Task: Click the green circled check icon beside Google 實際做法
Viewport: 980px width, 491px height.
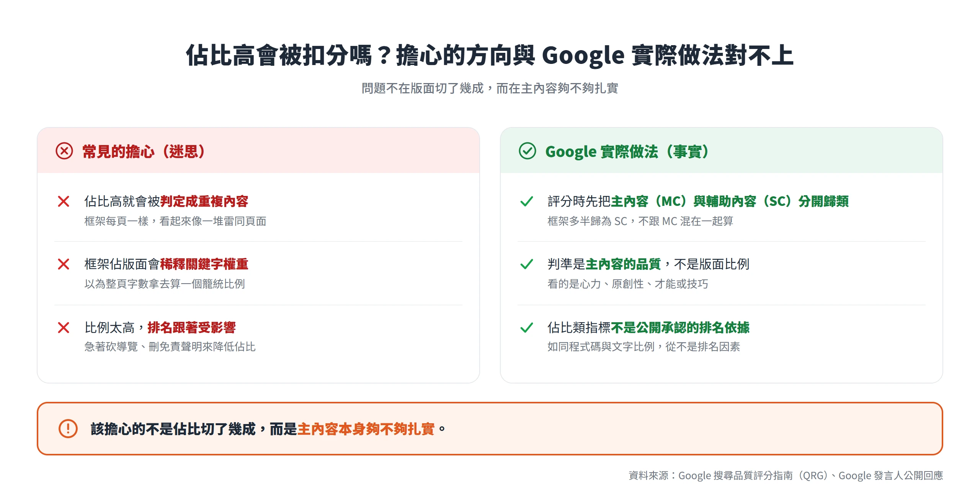Action: pyautogui.click(x=527, y=151)
